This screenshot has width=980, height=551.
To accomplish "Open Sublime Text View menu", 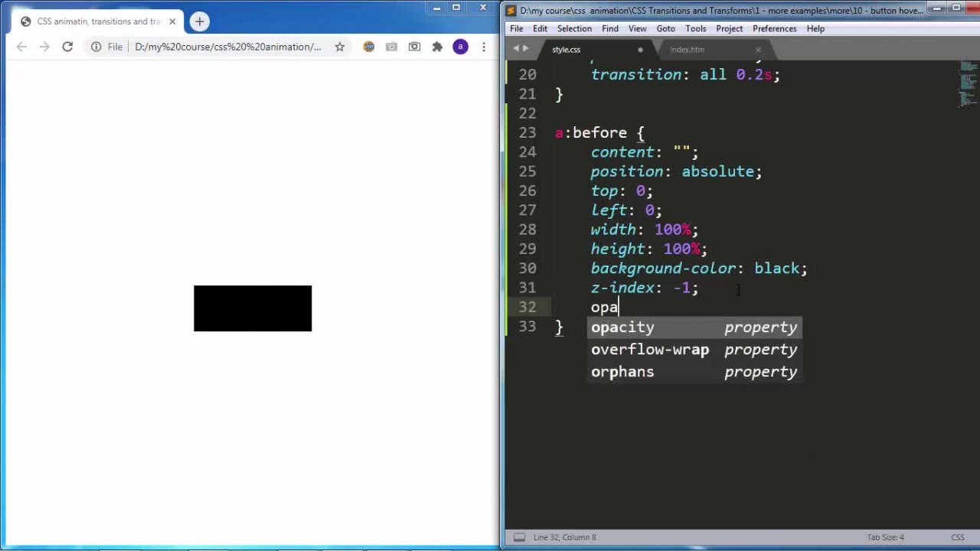I will pos(637,28).
